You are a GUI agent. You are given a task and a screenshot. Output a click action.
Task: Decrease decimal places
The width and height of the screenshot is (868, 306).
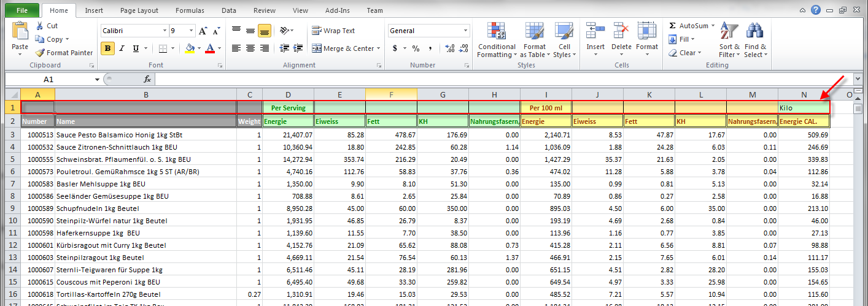point(463,48)
